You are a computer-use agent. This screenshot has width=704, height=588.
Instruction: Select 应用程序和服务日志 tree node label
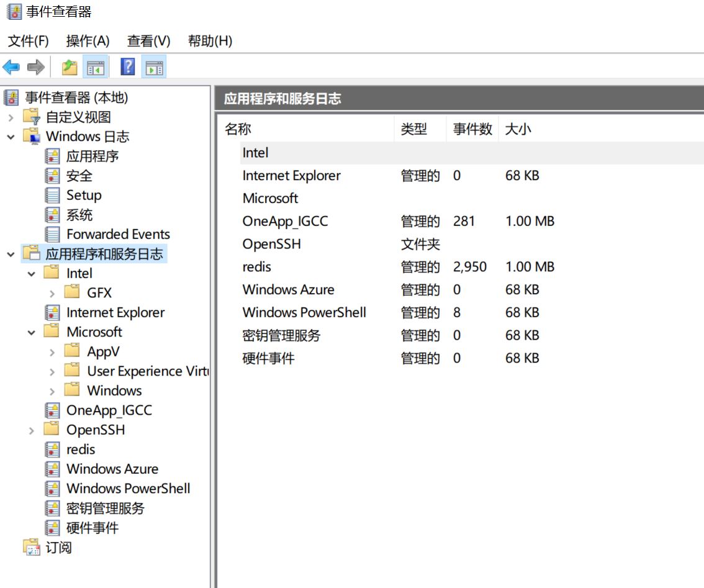(104, 254)
